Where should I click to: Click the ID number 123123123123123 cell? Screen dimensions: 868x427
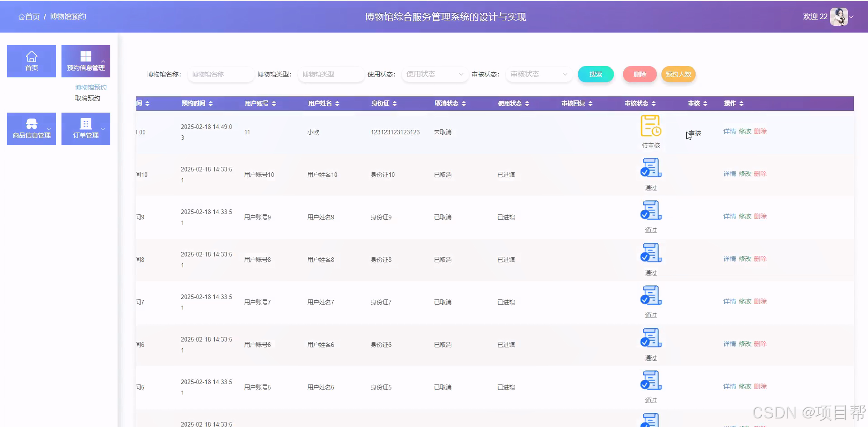pyautogui.click(x=395, y=132)
